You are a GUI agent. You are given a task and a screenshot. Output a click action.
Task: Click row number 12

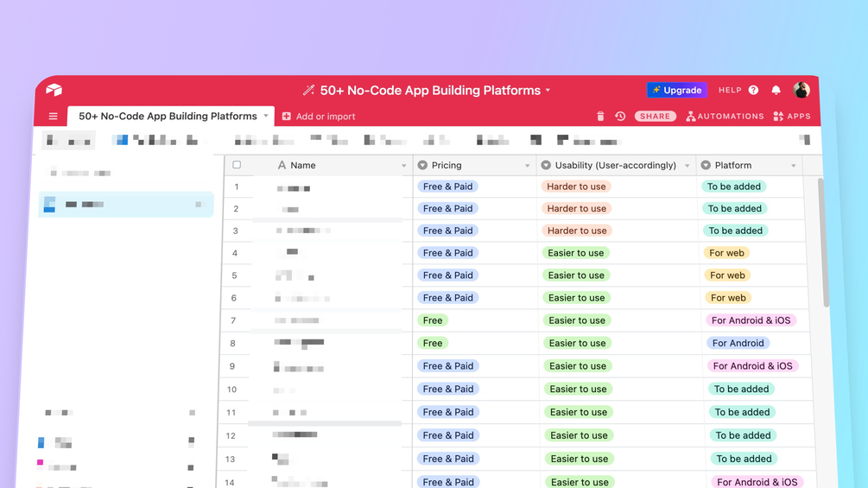point(231,436)
